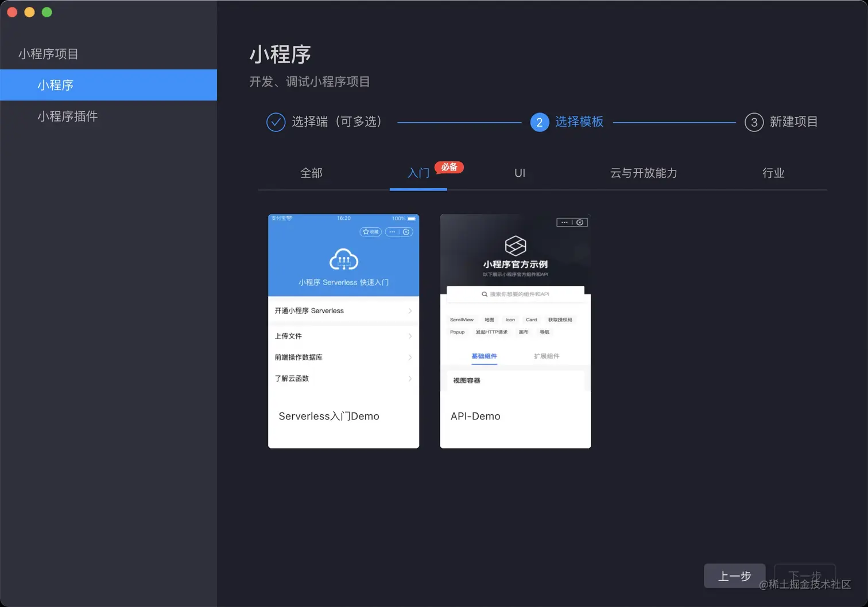Click the 基础组件 tab in API-Demo preview
The height and width of the screenshot is (607, 868).
click(484, 356)
